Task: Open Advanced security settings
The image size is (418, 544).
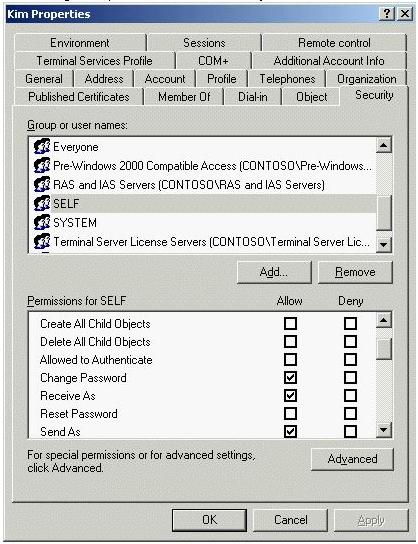Action: click(352, 459)
